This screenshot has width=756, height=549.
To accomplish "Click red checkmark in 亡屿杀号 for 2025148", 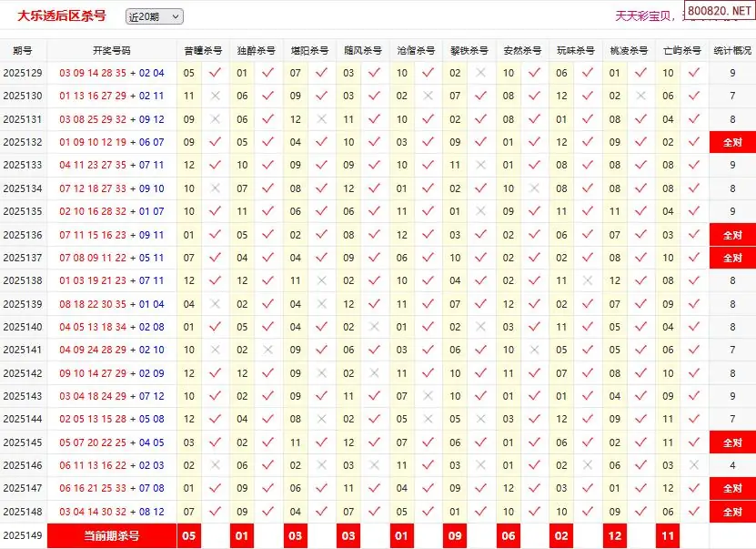I will (694, 512).
